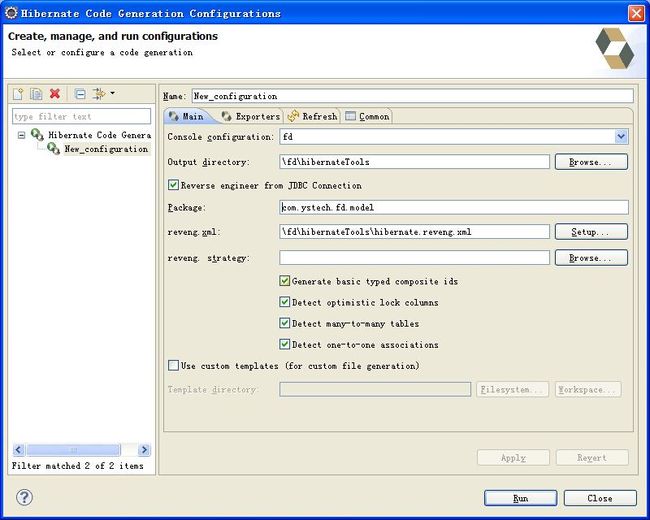650x520 pixels.
Task: Uncheck Detect one-to-one associations
Action: [x=284, y=344]
